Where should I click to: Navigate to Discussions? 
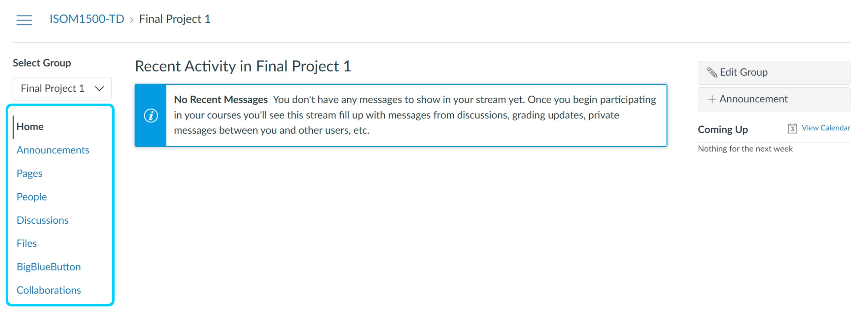click(43, 220)
